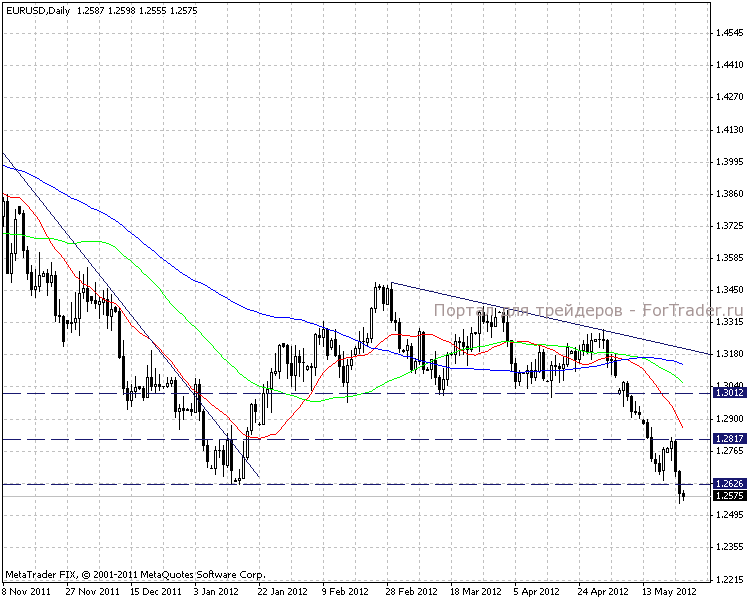750x600 pixels.
Task: Click the 1.4270 price scale value
Action: [730, 97]
